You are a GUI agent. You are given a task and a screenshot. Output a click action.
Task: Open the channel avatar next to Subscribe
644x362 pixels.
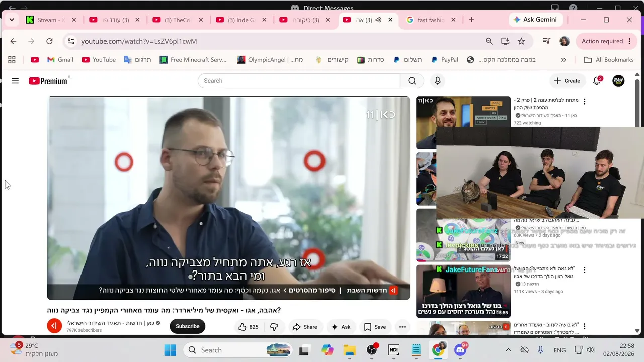click(x=54, y=326)
